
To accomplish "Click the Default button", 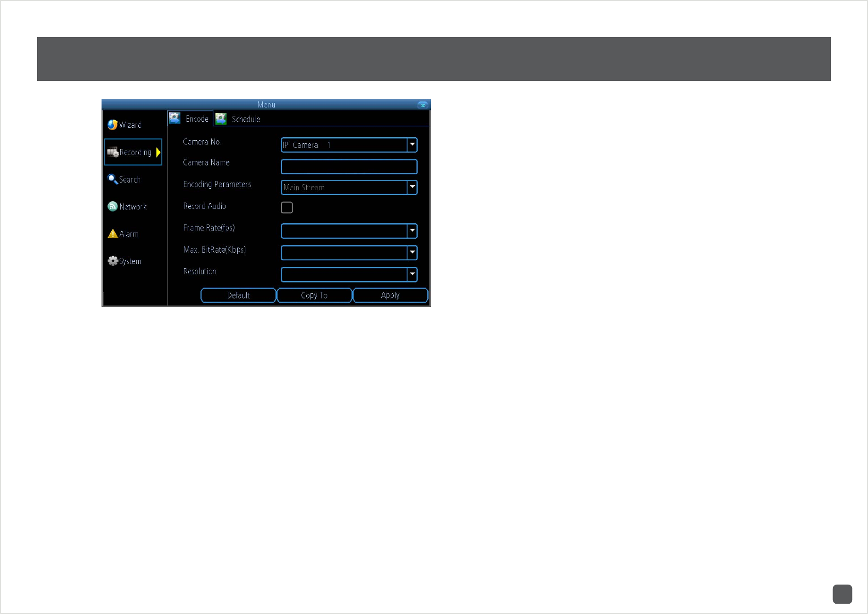I will (238, 295).
